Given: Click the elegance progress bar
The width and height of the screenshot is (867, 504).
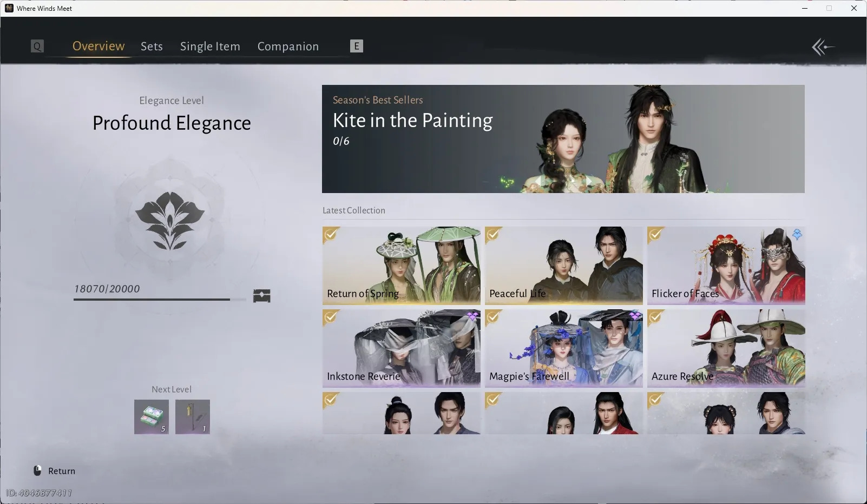Looking at the screenshot, I should pos(160,299).
